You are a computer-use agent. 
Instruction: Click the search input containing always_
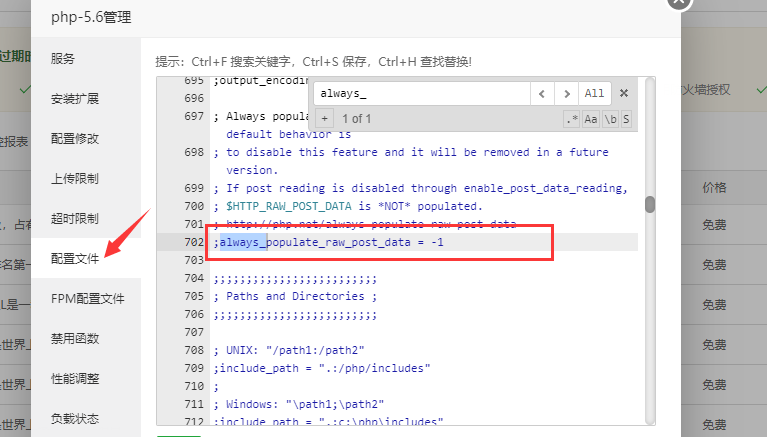422,93
